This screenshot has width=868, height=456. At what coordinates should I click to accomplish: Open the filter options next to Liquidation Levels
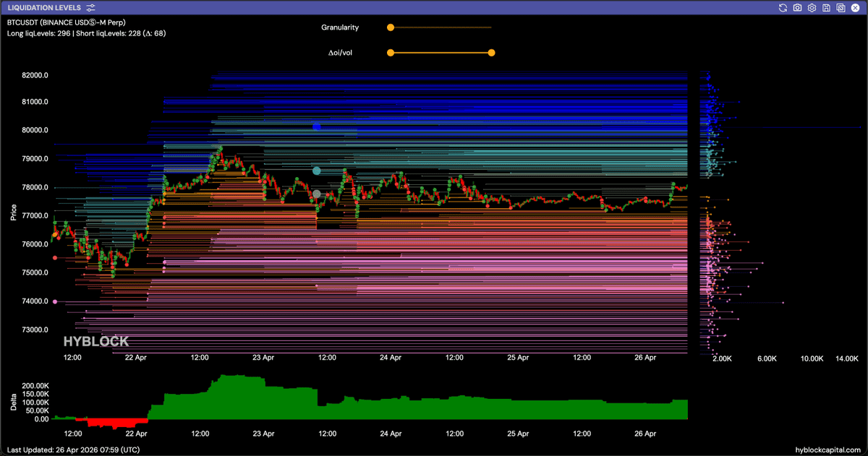tap(90, 7)
